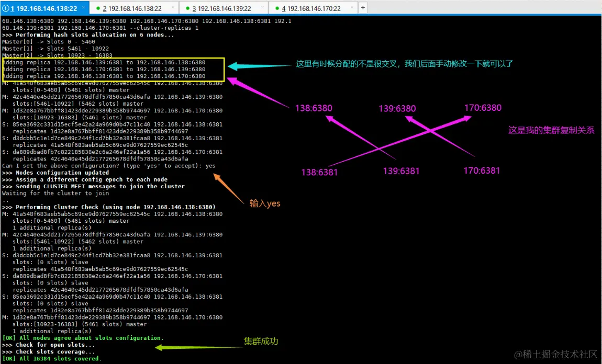Click the exclamation status icon on tab 1

(x=6, y=8)
